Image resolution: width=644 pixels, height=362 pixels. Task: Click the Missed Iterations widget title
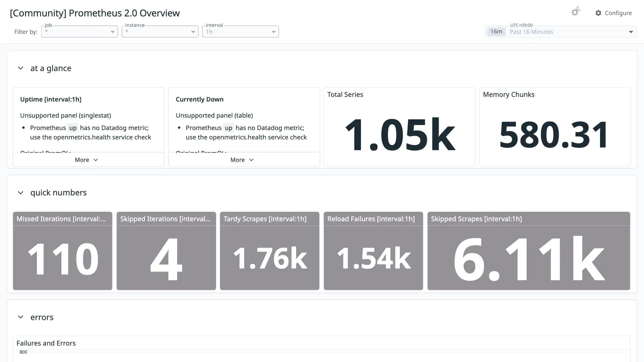(x=61, y=219)
